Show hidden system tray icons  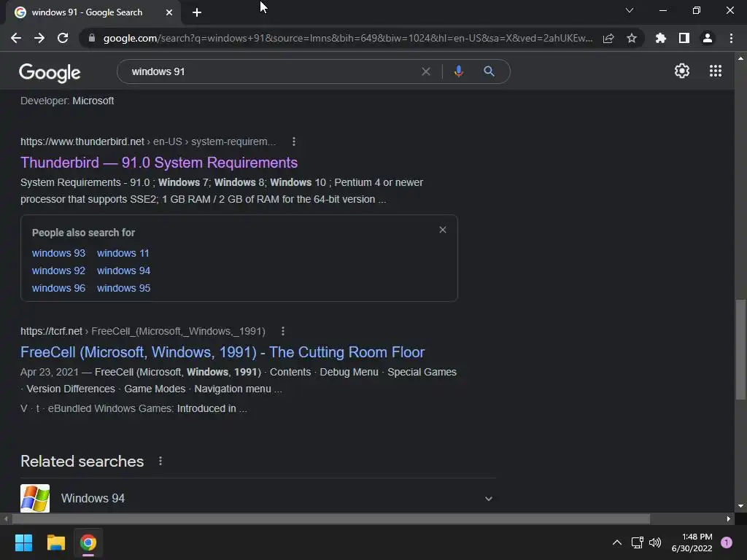616,542
